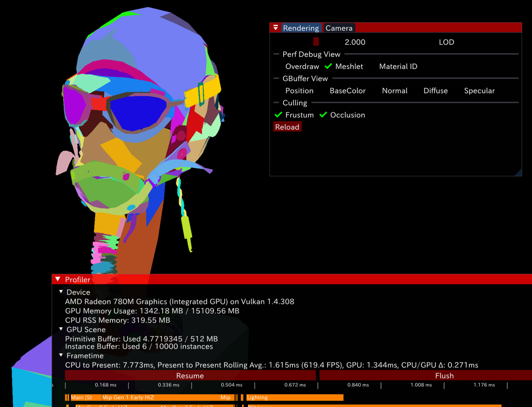Select the Rendering tab

coord(301,28)
